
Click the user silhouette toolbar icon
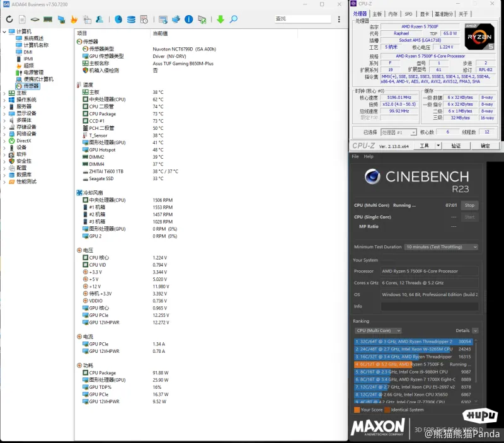point(100,20)
